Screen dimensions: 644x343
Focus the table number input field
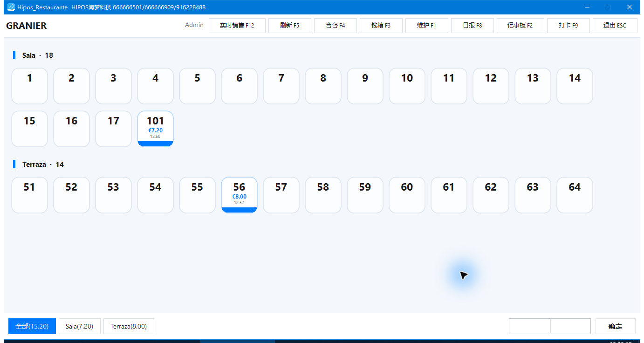[550, 326]
